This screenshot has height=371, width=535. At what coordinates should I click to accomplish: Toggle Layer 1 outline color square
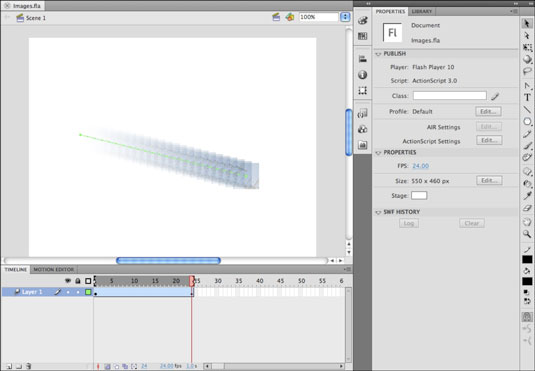tap(88, 292)
